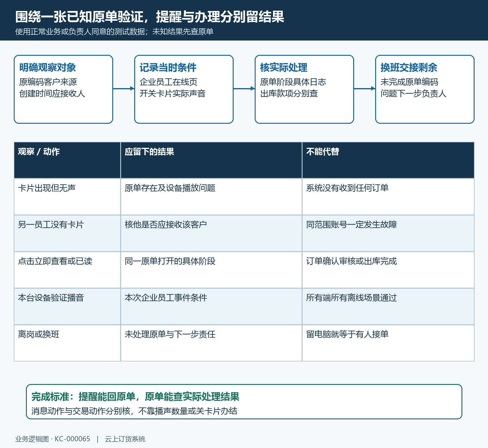Screen dimensions: 488x448
Task: Select the cell 本台设备验证播音
Action: coord(67,306)
